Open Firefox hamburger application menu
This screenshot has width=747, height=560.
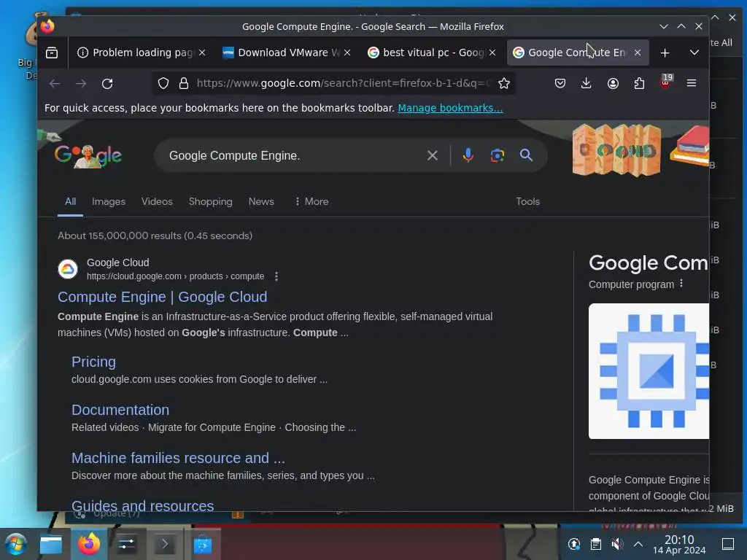pos(692,83)
